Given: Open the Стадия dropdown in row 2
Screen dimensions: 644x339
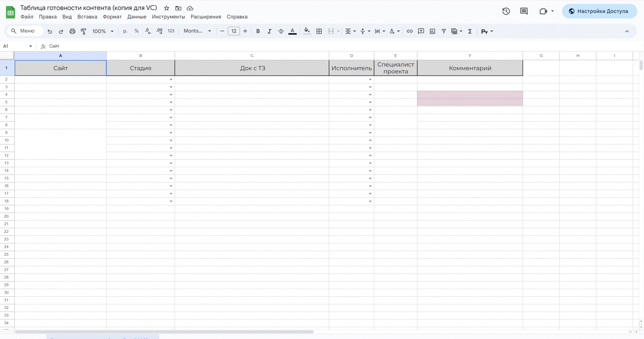Looking at the screenshot, I should click(x=171, y=80).
